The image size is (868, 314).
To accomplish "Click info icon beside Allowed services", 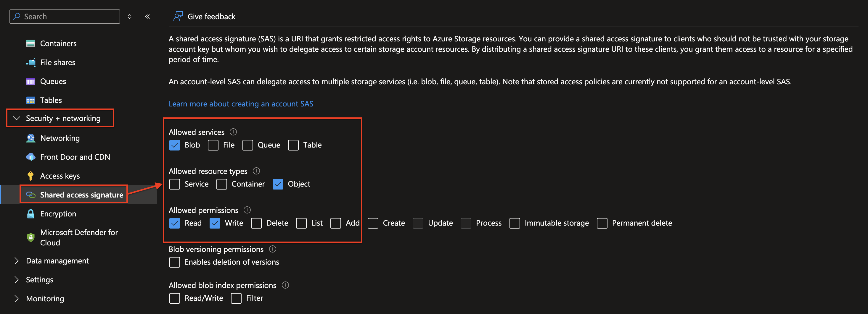I will coord(233,132).
